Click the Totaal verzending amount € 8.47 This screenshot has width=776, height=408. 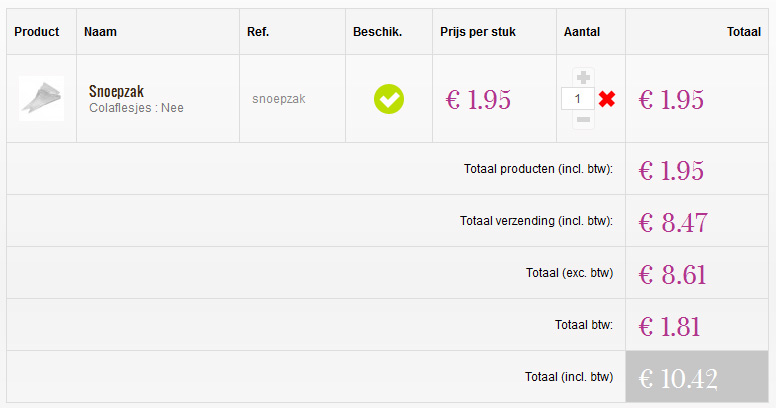click(x=672, y=222)
